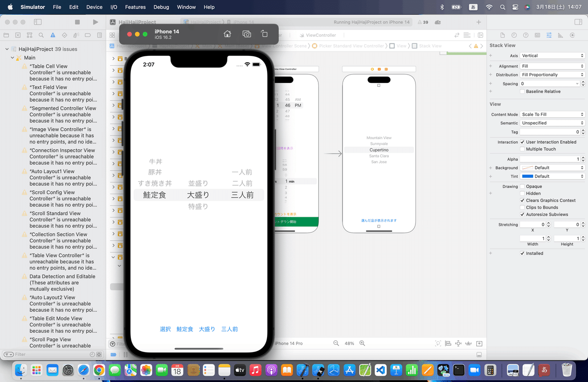Image resolution: width=588 pixels, height=382 pixels.
Task: Check the Opaque drawing option
Action: click(x=522, y=186)
